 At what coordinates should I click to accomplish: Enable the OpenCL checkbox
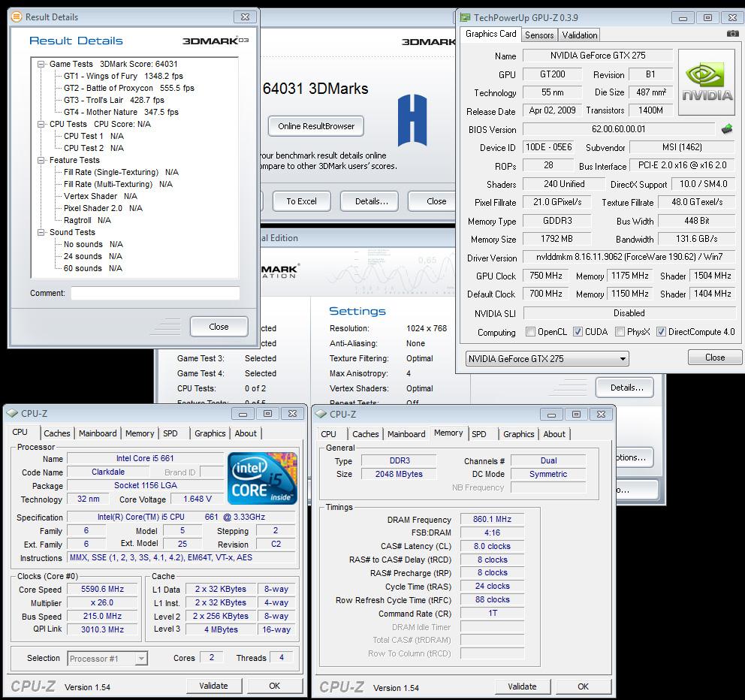click(530, 332)
